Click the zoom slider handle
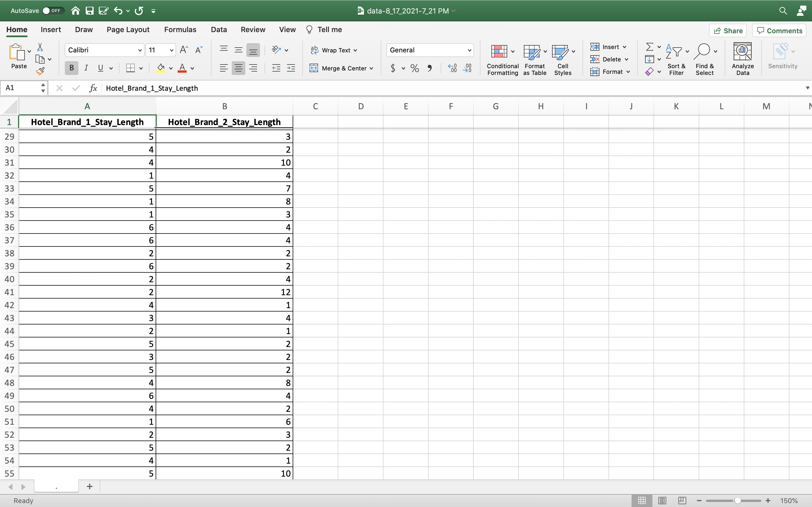The height and width of the screenshot is (507, 812). (x=737, y=501)
